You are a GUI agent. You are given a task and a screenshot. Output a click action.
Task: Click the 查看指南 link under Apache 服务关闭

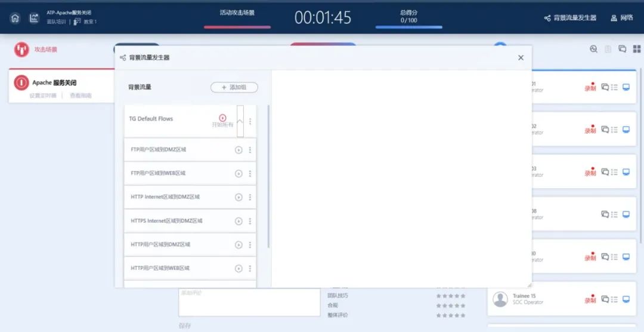click(81, 96)
